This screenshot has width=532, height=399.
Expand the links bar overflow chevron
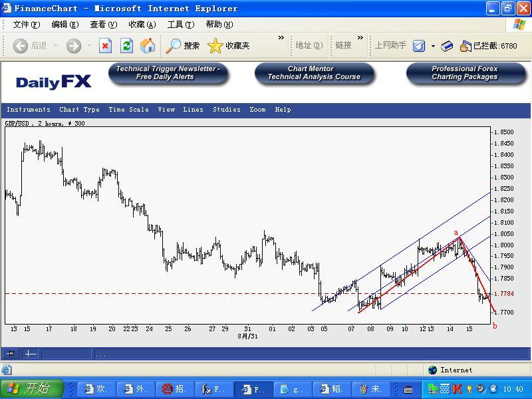[360, 38]
